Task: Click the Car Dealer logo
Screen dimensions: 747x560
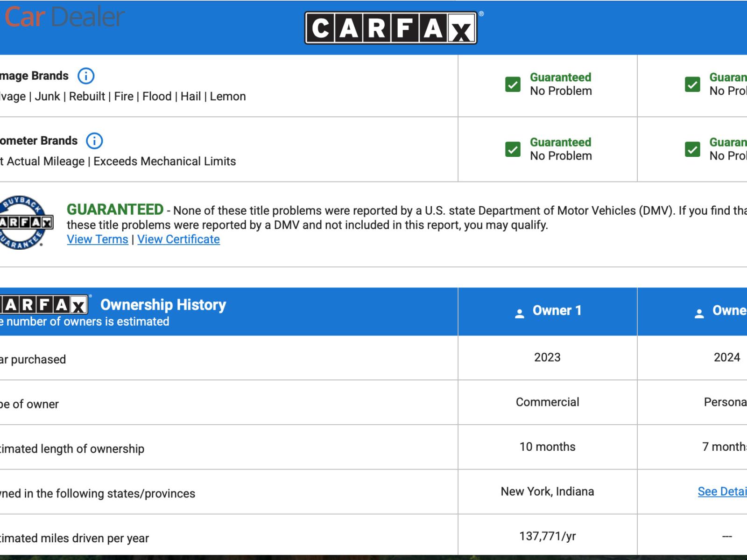Action: click(x=64, y=17)
